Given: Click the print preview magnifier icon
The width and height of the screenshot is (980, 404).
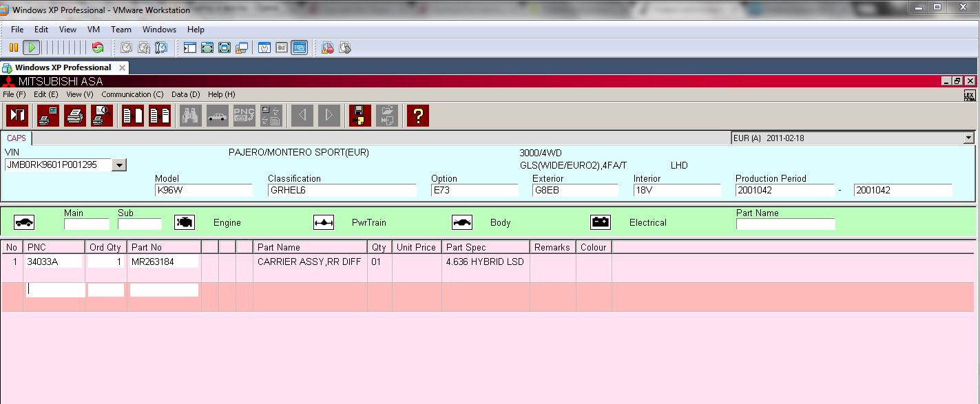Looking at the screenshot, I should (102, 116).
